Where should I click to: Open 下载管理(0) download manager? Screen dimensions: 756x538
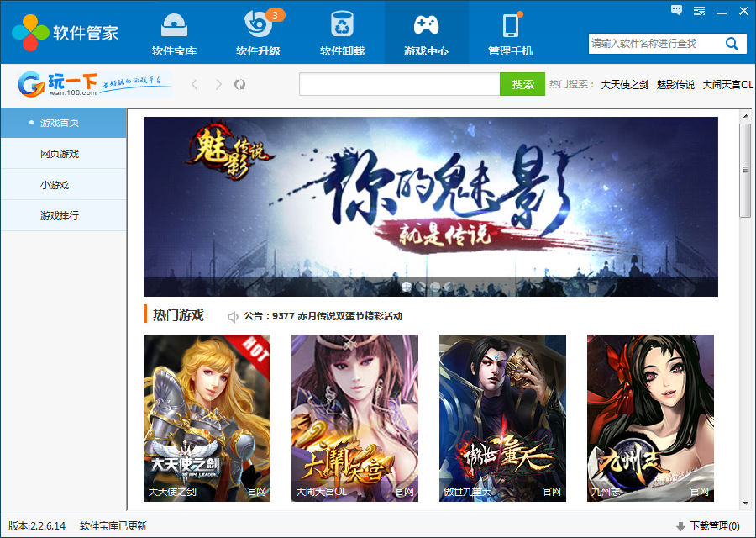715,526
